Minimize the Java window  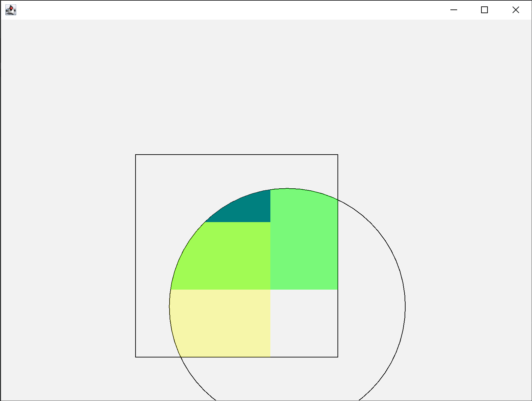[454, 10]
